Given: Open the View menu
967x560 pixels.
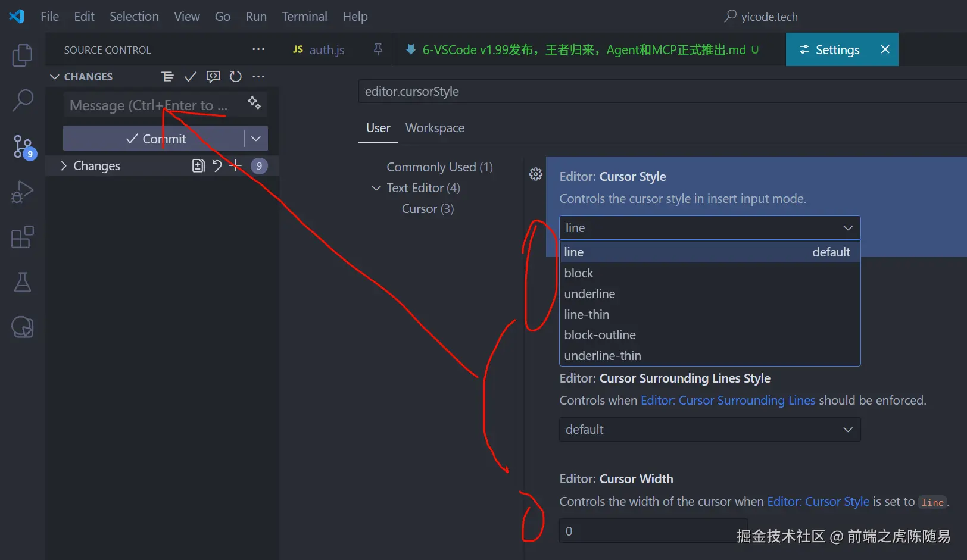Looking at the screenshot, I should coord(187,16).
